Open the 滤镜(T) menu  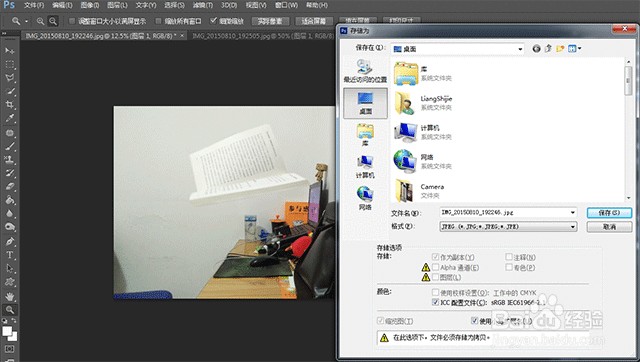click(x=203, y=5)
